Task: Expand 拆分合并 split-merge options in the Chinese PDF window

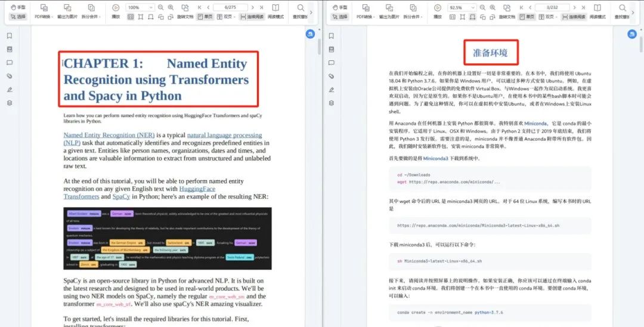Action: click(413, 11)
